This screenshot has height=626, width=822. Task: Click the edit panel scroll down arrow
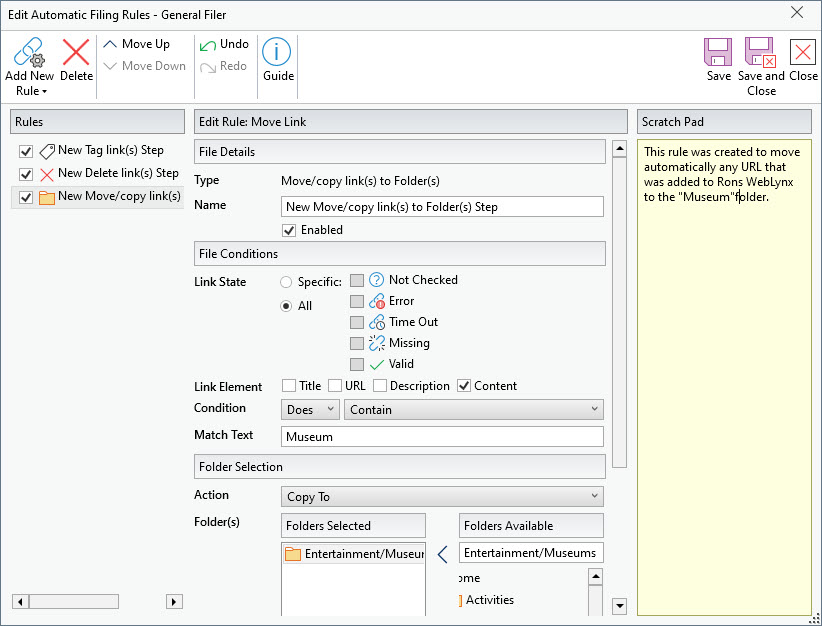[619, 606]
